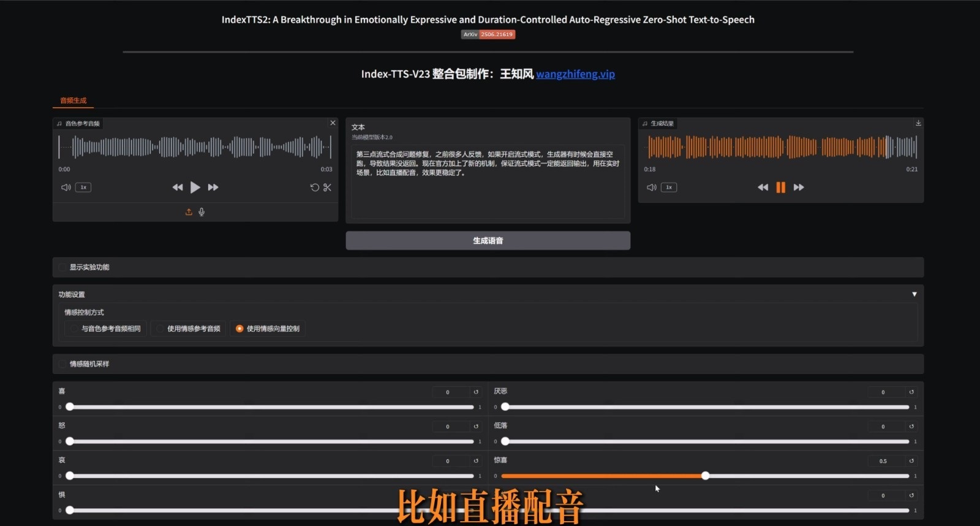Switch to the 音频生成 tab
The width and height of the screenshot is (980, 526).
[73, 101]
